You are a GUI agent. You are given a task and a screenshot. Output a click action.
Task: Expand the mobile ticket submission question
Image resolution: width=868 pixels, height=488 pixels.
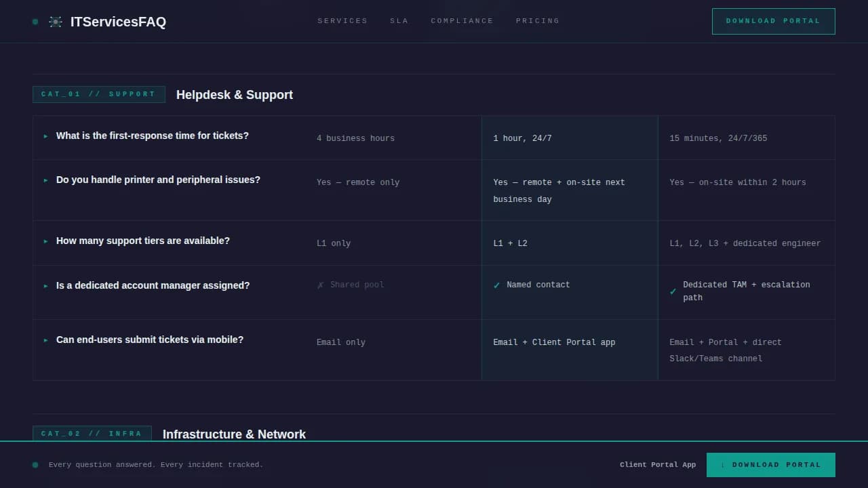click(150, 340)
